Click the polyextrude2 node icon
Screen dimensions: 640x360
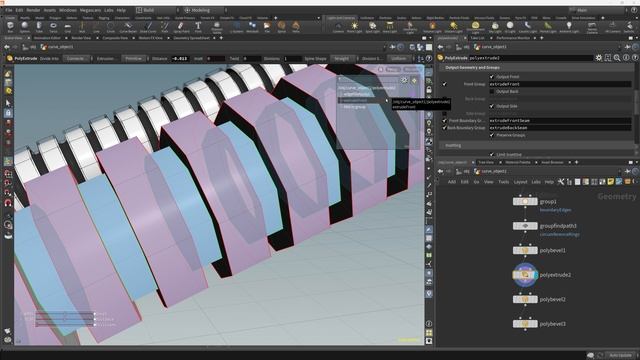coord(525,275)
